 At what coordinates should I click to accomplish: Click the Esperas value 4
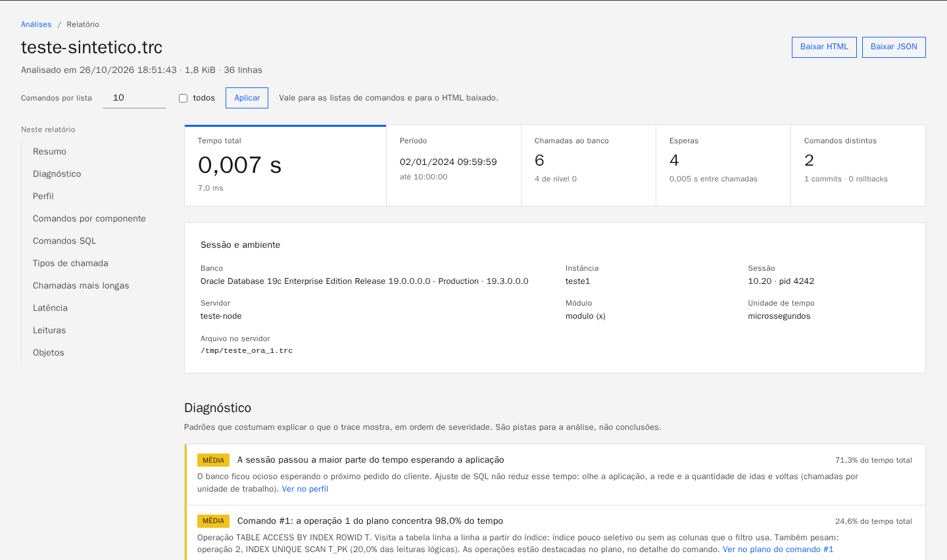674,160
